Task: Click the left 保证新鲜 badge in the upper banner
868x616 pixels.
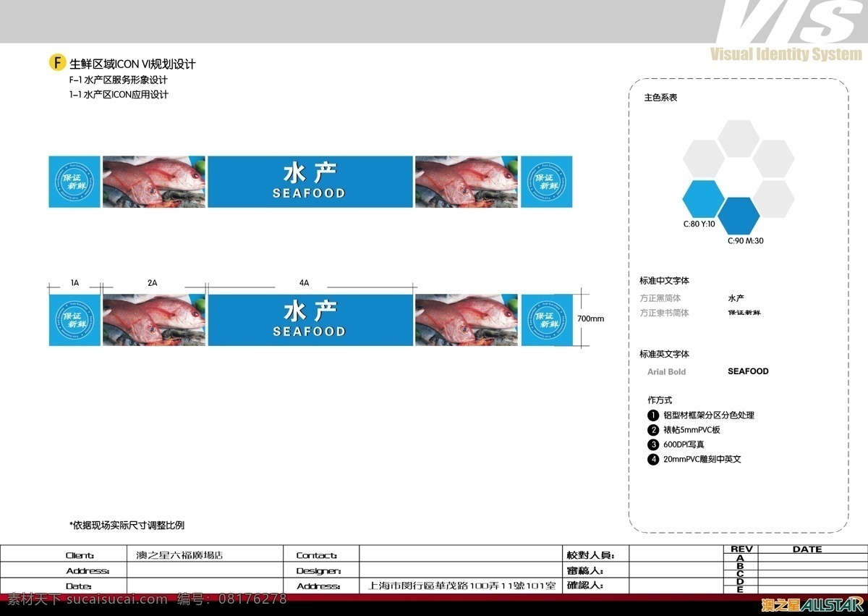Action: [x=75, y=182]
